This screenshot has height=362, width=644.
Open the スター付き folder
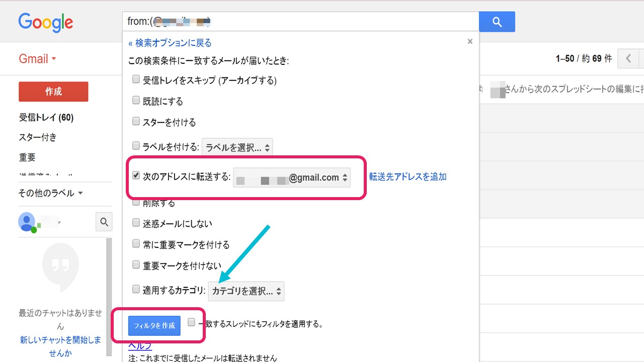[38, 137]
